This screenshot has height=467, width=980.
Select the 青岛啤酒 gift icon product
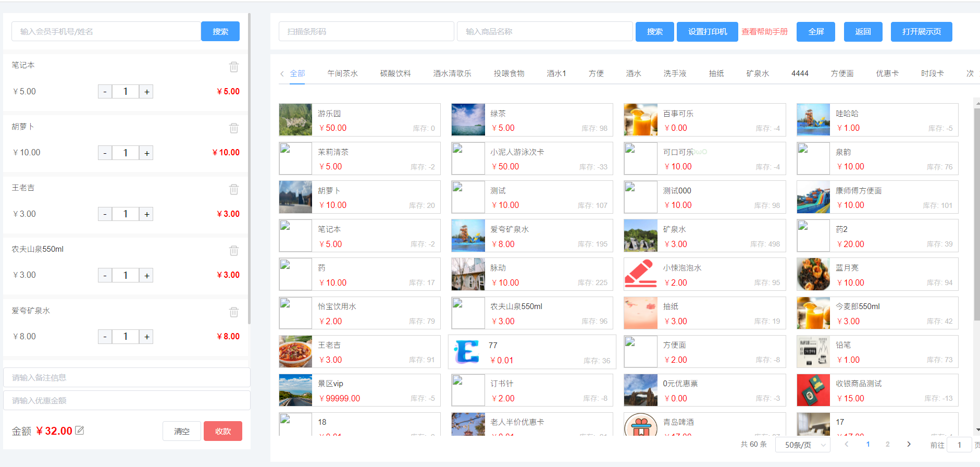[x=641, y=424]
